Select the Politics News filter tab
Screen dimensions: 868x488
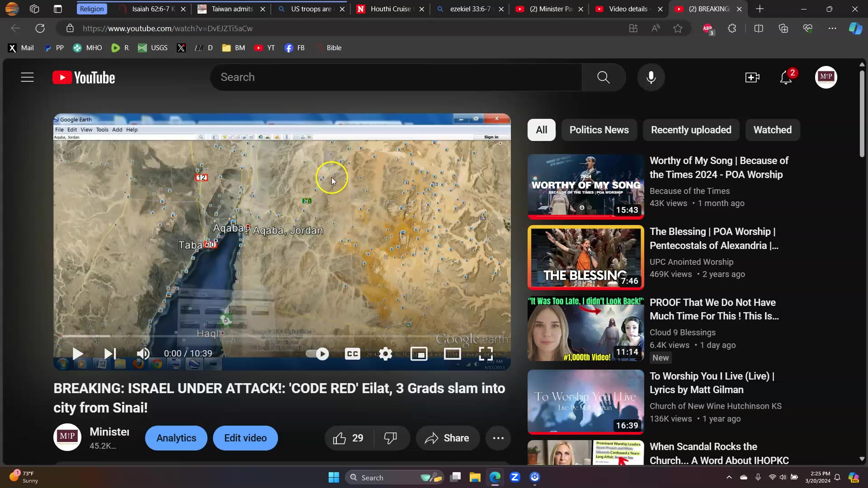599,129
